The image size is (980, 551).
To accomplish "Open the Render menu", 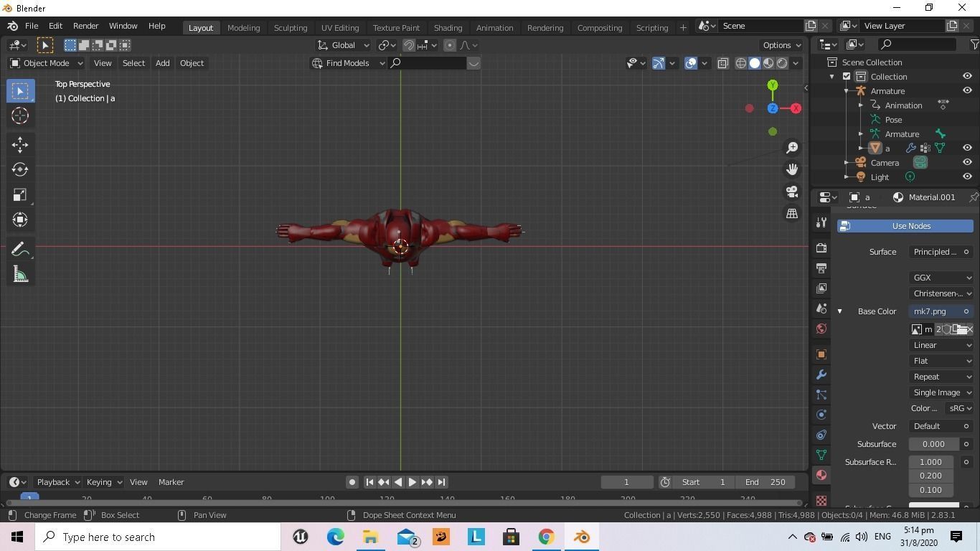I will point(85,26).
